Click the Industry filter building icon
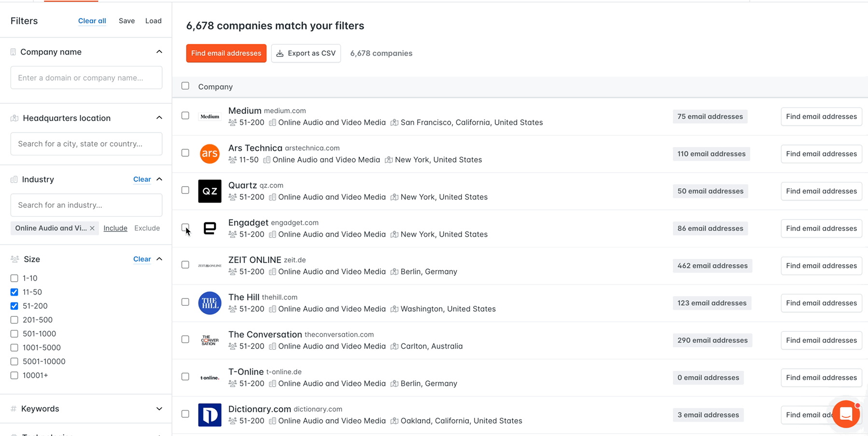 14,179
